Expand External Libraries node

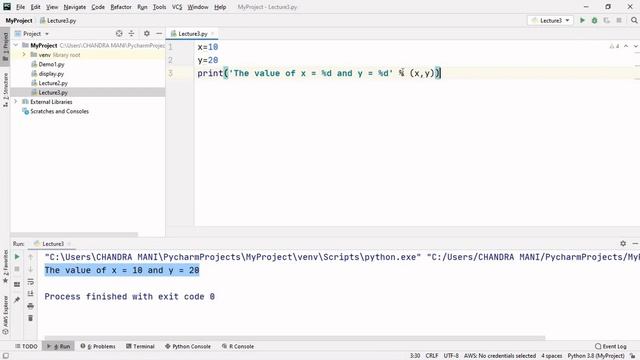tap(16, 102)
